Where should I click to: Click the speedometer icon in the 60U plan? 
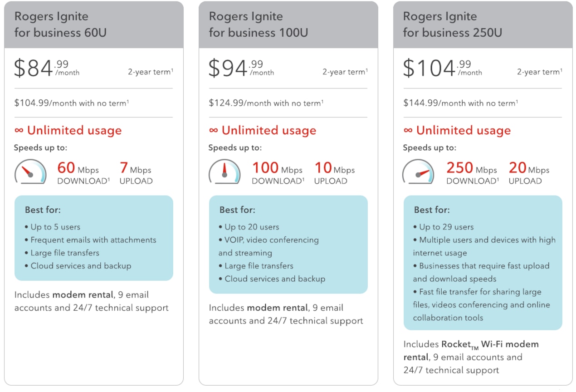coord(30,171)
